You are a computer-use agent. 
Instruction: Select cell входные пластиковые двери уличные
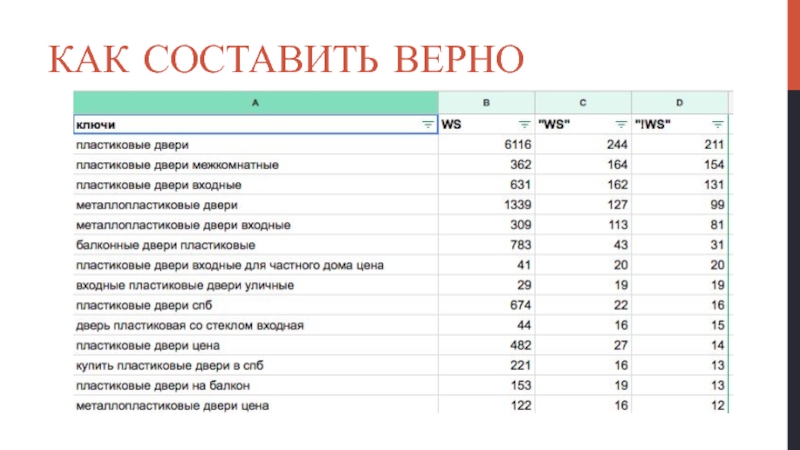pos(256,285)
